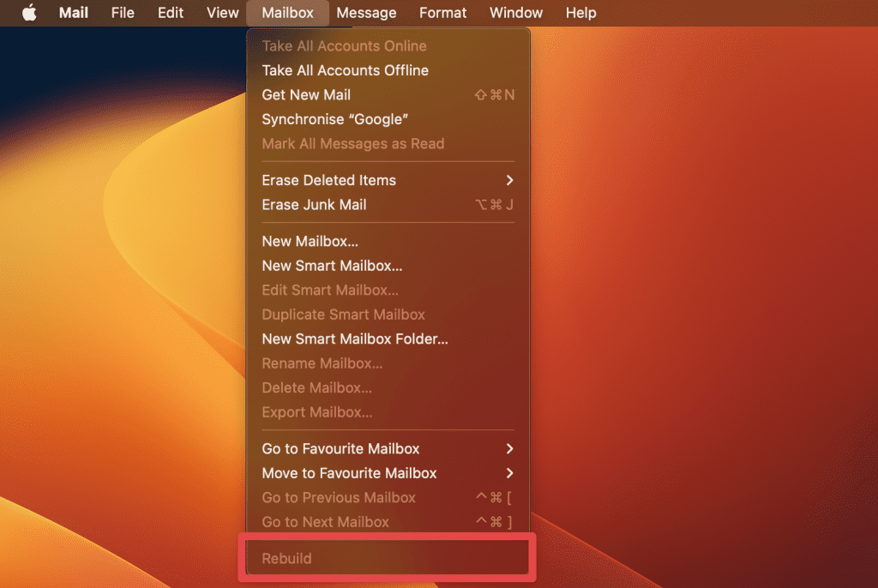This screenshot has width=878, height=588.
Task: Click Rebuild in the Mailbox menu
Action: tap(388, 558)
